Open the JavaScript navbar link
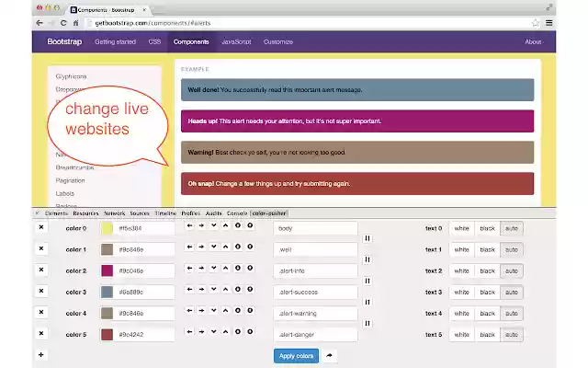 [236, 41]
